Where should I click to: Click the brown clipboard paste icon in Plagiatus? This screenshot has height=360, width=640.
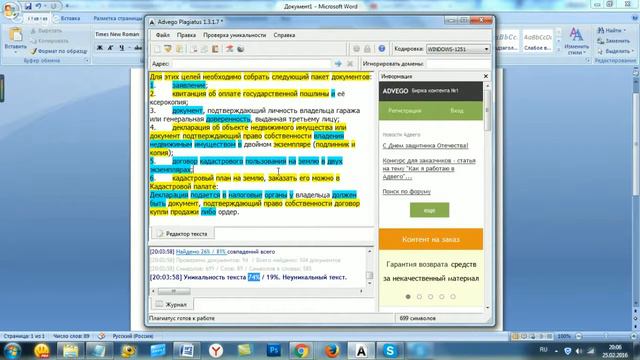click(215, 49)
